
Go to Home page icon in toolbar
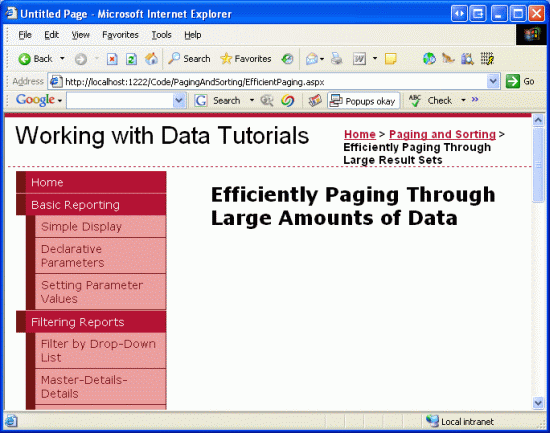151,59
